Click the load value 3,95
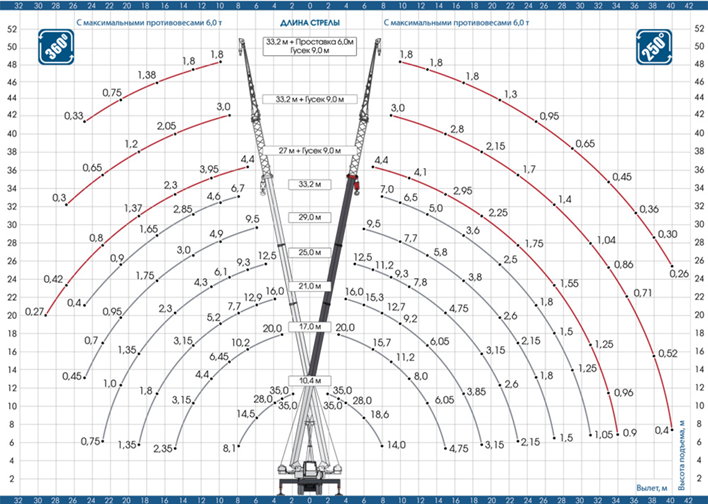This screenshot has width=708, height=504. pyautogui.click(x=209, y=170)
